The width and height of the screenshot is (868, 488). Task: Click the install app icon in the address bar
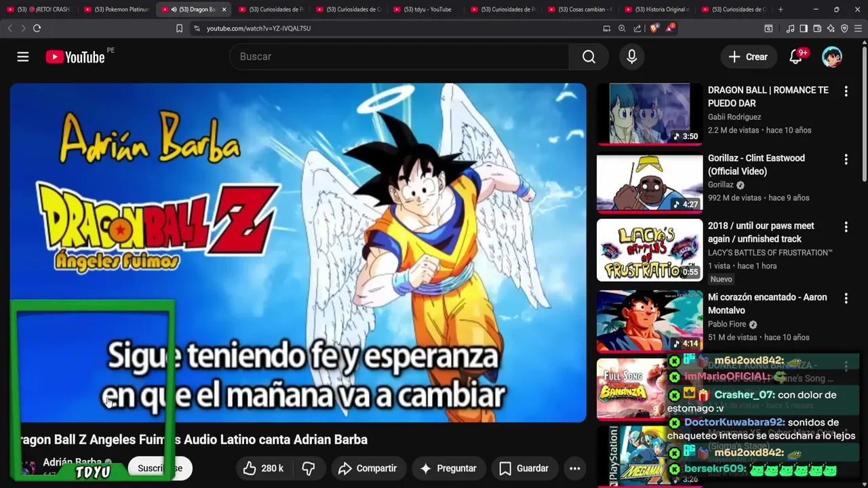(607, 28)
